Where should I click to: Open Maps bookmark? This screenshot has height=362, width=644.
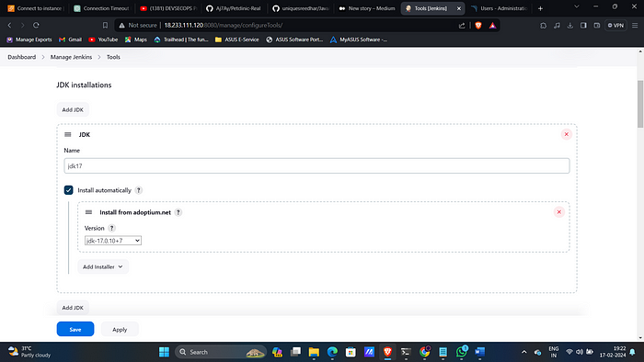(136, 40)
